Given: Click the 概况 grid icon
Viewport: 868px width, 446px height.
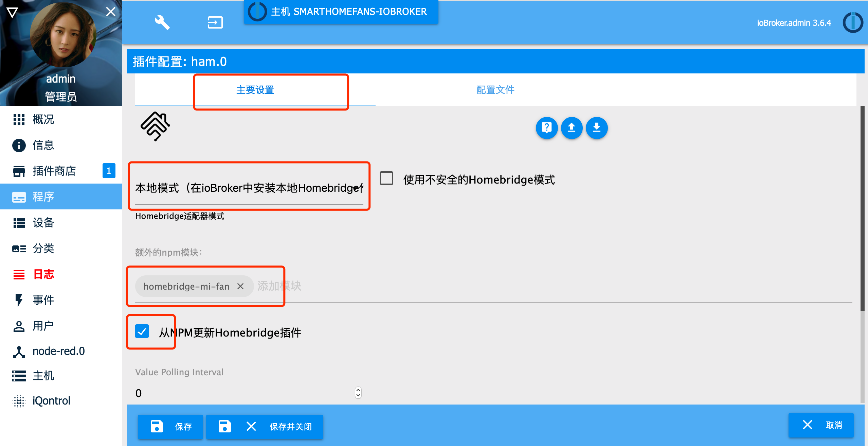Looking at the screenshot, I should [19, 120].
